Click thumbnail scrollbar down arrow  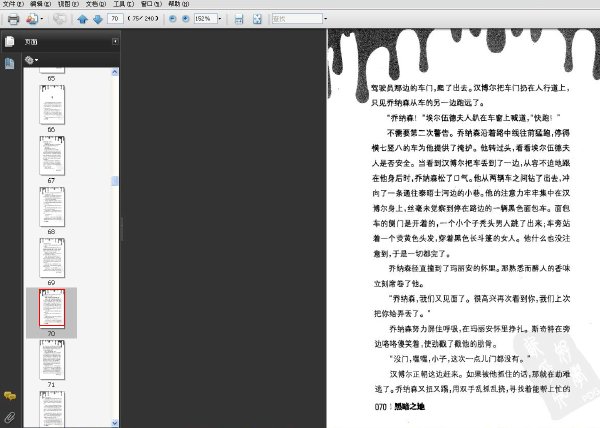pyautogui.click(x=115, y=423)
